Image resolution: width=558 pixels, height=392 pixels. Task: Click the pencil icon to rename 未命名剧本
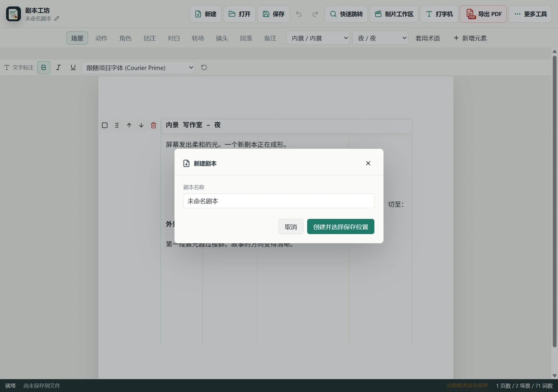click(57, 19)
